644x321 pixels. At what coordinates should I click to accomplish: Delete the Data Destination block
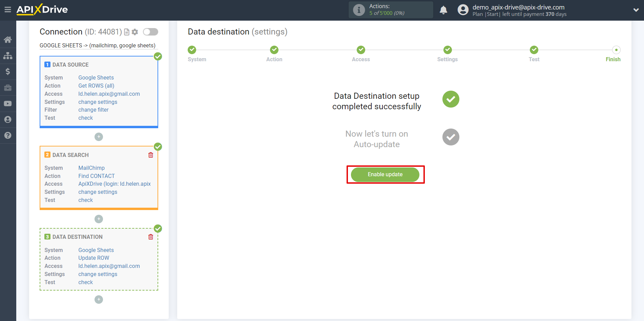click(151, 237)
